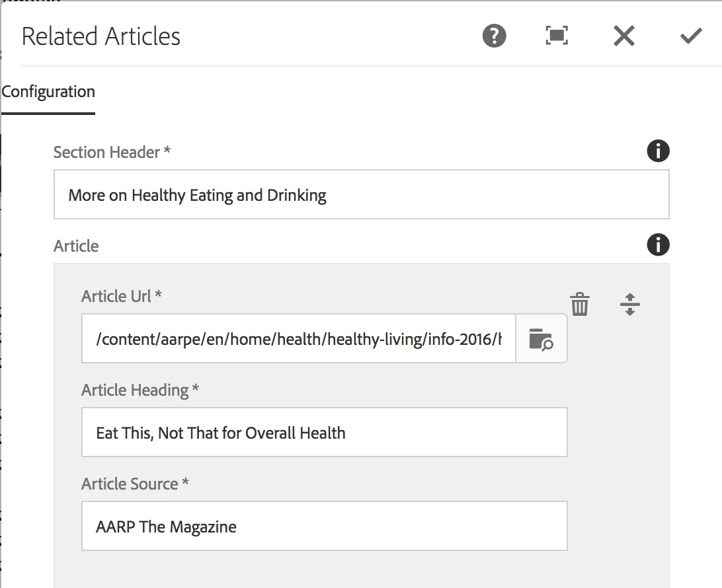This screenshot has height=588, width=722.
Task: Open the path browser for Article Url
Action: coord(541,339)
